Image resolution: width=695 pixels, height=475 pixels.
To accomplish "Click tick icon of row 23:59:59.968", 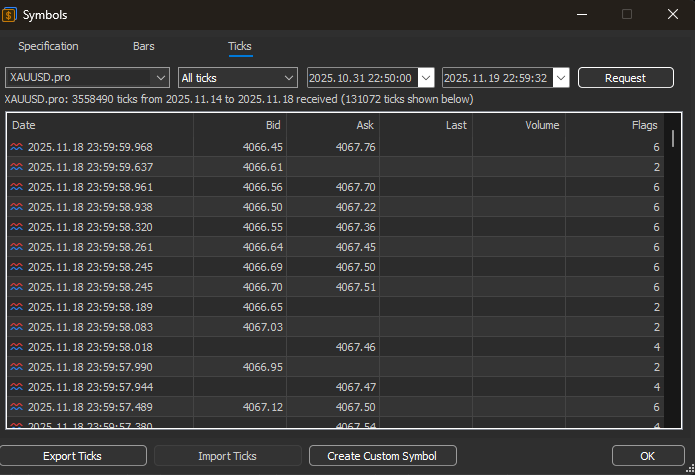I will (16, 147).
